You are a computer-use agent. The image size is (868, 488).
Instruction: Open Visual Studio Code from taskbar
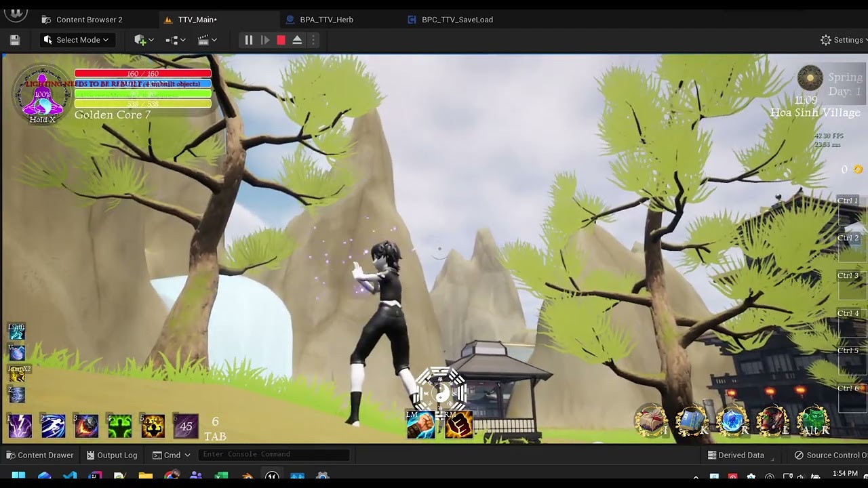coord(70,476)
